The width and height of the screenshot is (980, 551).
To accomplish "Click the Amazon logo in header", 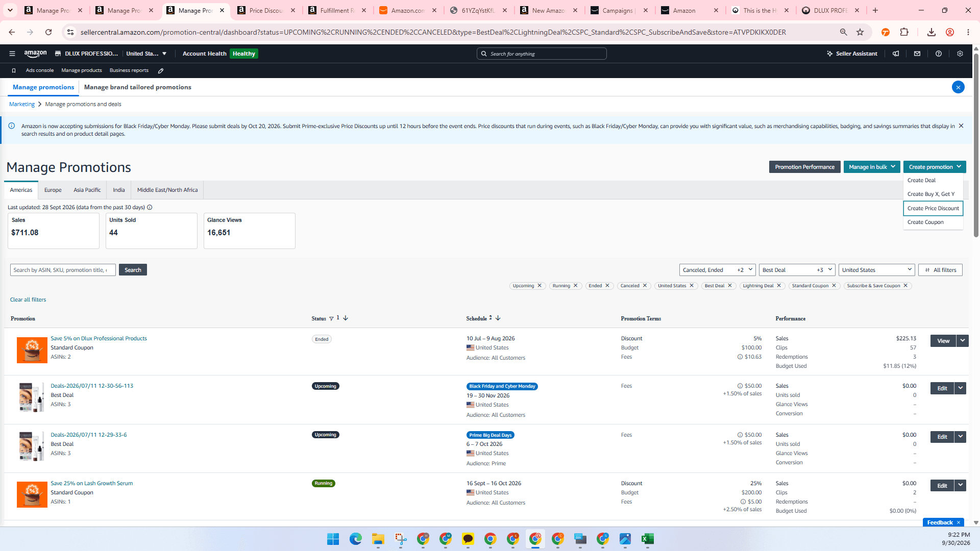I will [x=35, y=54].
